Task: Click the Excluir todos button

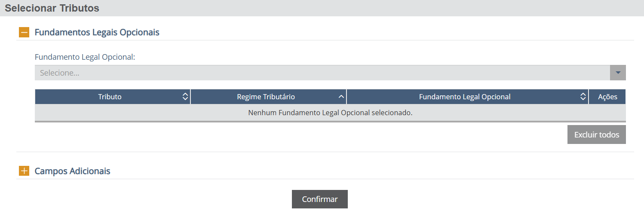Action: (597, 134)
